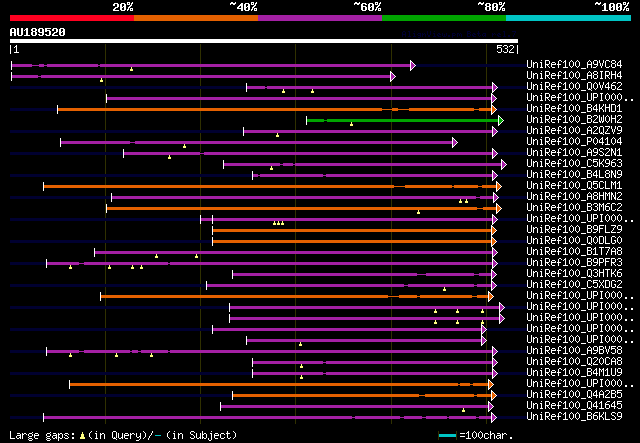Click the query end position 532 label

point(505,49)
